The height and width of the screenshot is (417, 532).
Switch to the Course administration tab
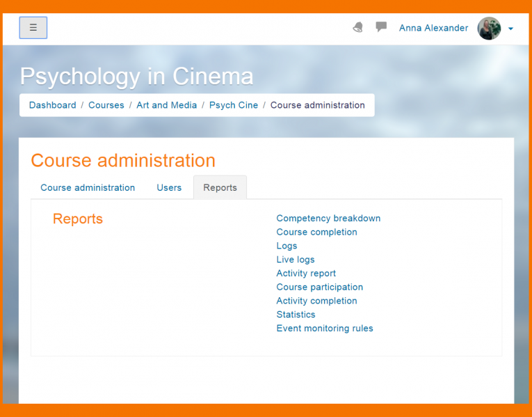tap(88, 187)
